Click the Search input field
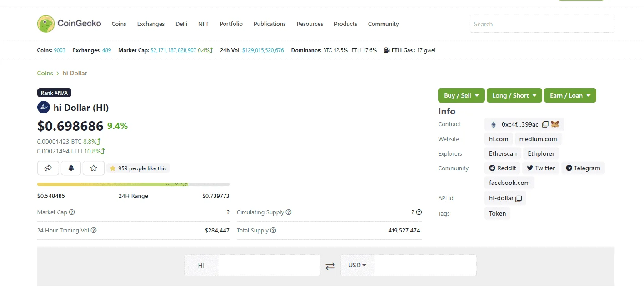644x301 pixels. pos(542,24)
